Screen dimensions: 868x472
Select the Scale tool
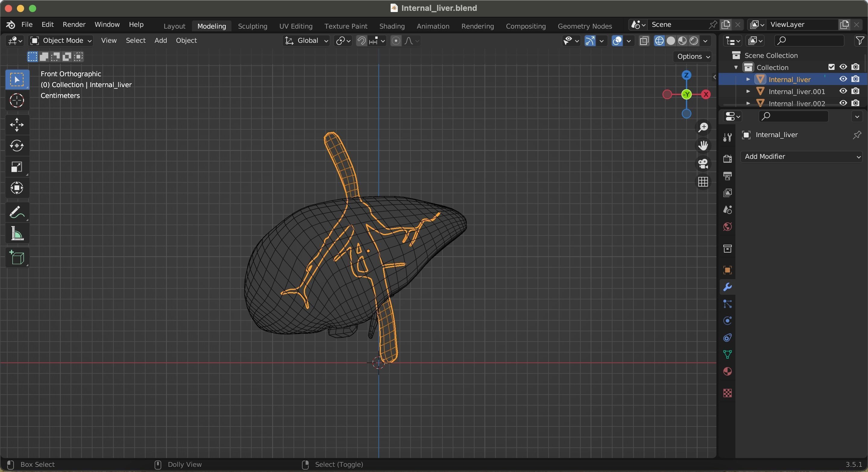coord(17,167)
